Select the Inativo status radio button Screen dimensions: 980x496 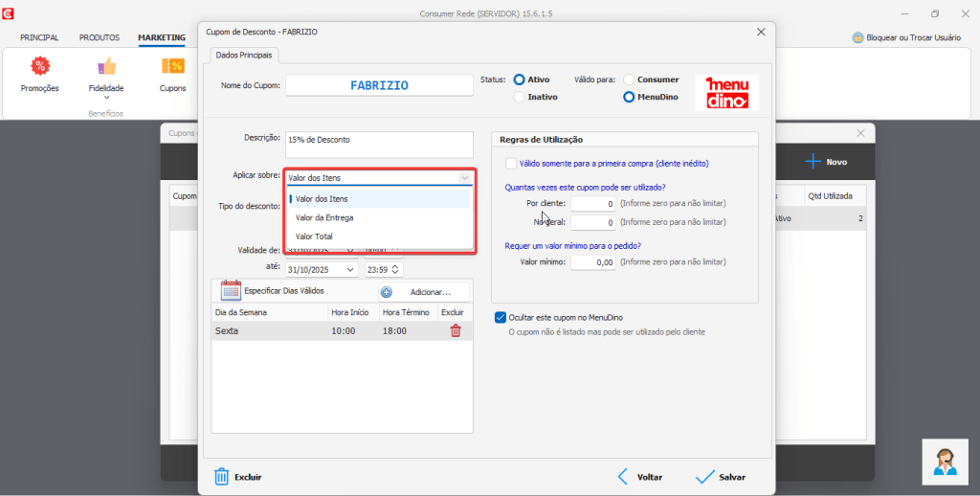[520, 97]
